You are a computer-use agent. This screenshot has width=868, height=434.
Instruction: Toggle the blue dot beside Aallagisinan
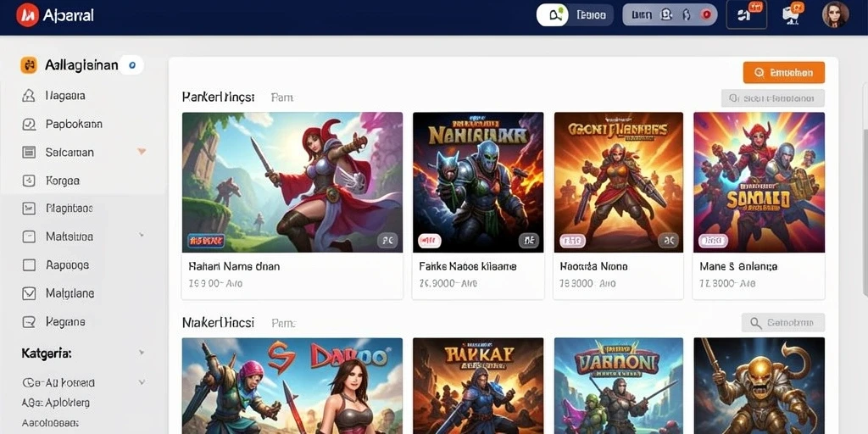pos(131,65)
